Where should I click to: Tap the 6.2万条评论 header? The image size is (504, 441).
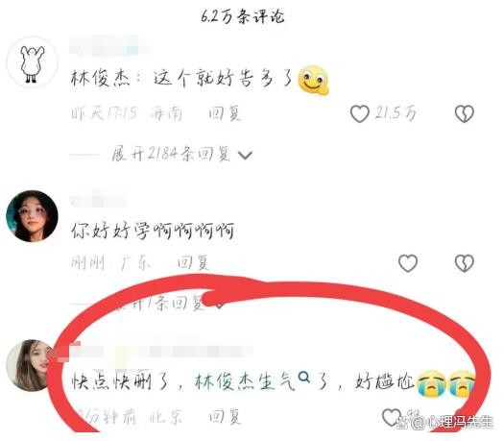pos(243,16)
